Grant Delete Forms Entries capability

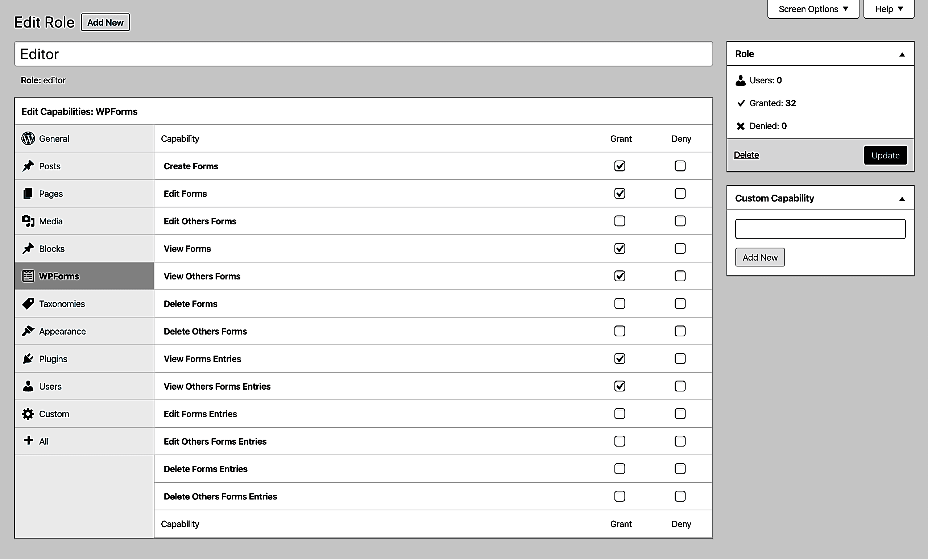(620, 469)
